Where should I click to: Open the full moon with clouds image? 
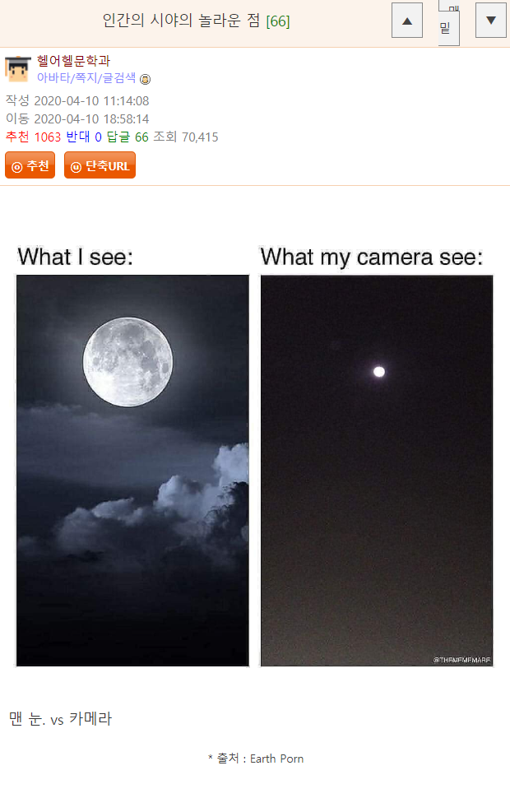pos(132,471)
